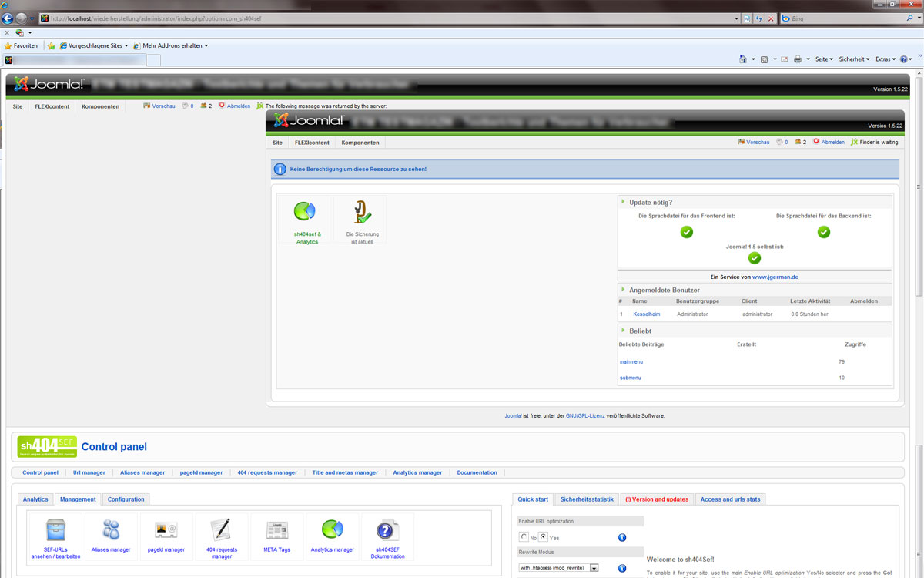This screenshot has width=924, height=578.
Task: Click the browser Refresh icon
Action: 759,18
